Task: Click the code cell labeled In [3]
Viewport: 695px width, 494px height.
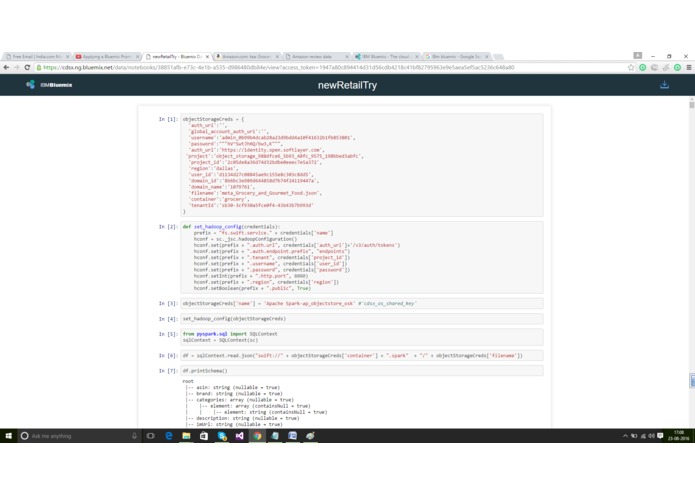Action: [362, 303]
